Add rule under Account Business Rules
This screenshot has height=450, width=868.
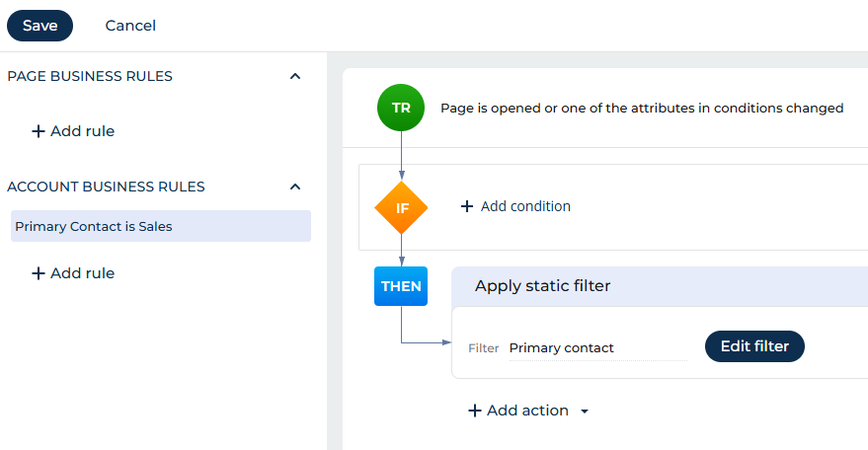(x=73, y=273)
